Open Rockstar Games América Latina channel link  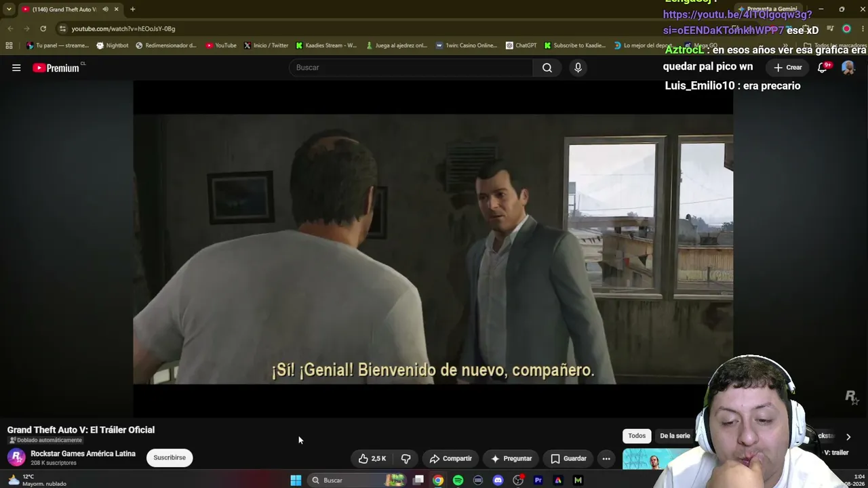pos(83,453)
